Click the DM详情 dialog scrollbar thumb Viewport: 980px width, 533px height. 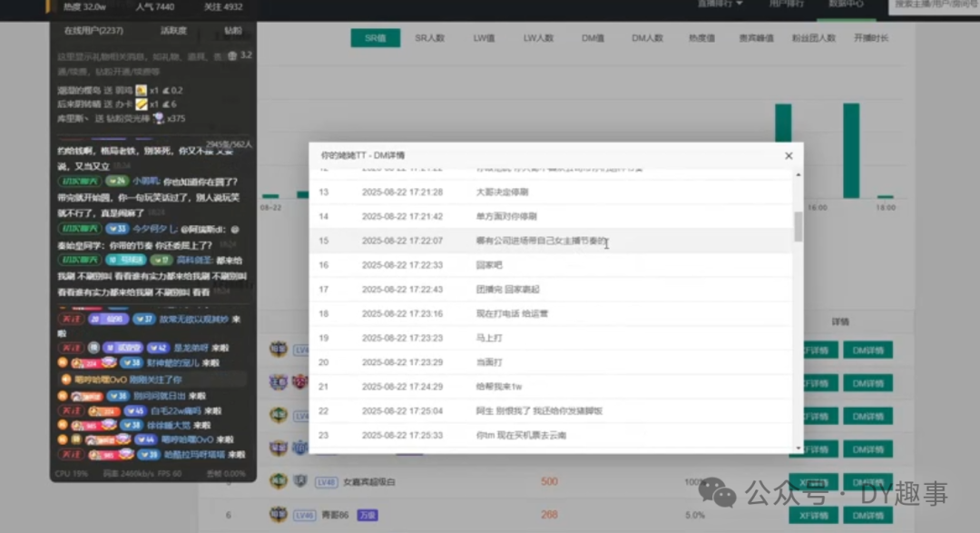799,226
